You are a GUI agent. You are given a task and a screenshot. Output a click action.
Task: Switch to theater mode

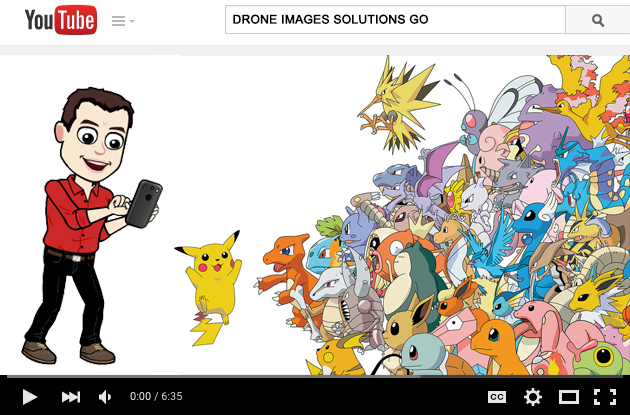coord(569,397)
